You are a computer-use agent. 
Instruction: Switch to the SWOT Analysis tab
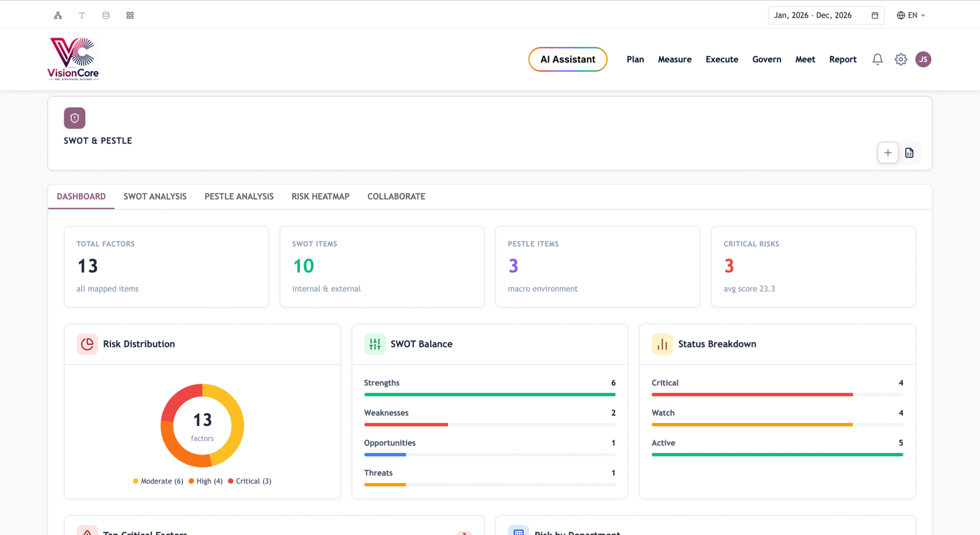[155, 197]
